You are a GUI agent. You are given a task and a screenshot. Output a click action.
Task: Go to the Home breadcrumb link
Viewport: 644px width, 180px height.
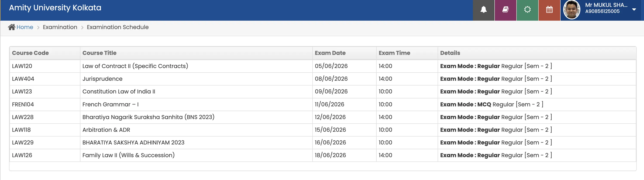[25, 27]
